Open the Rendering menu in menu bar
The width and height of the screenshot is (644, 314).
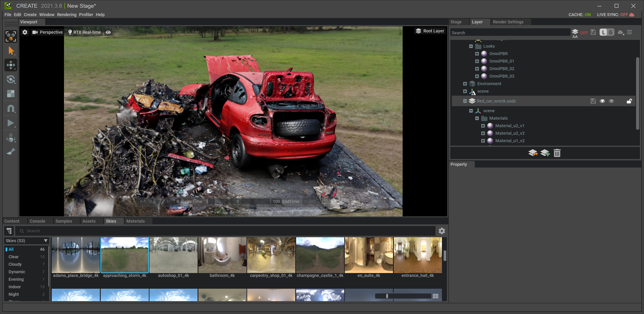click(67, 14)
